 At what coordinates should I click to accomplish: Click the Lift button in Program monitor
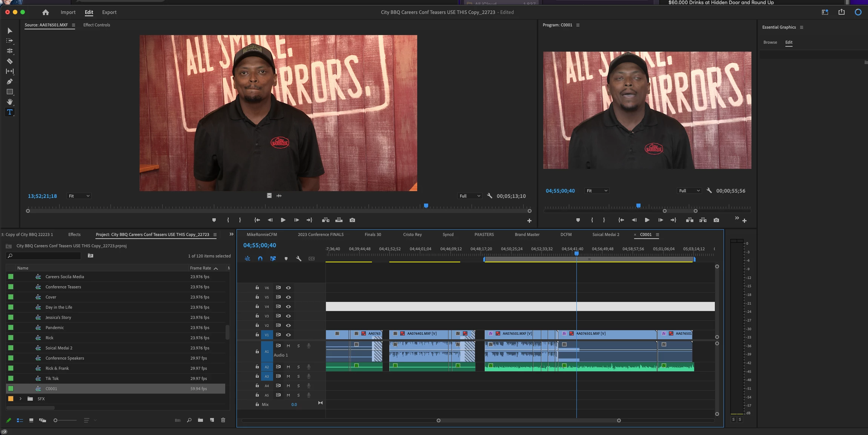coord(690,220)
